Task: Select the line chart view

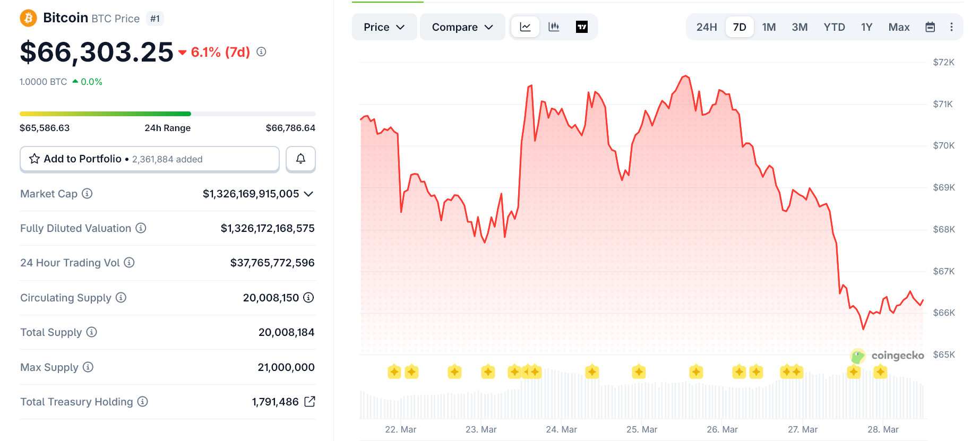Action: pos(525,27)
